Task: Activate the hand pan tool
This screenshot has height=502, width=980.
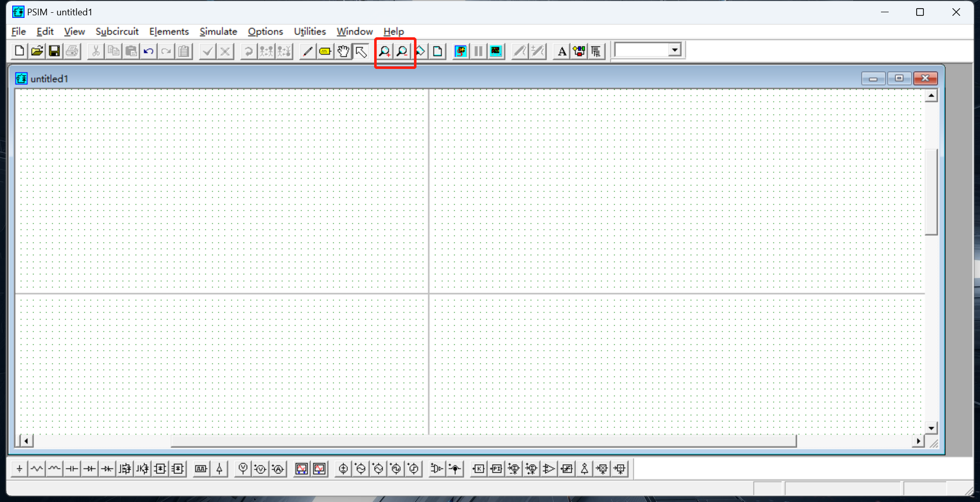Action: (342, 51)
